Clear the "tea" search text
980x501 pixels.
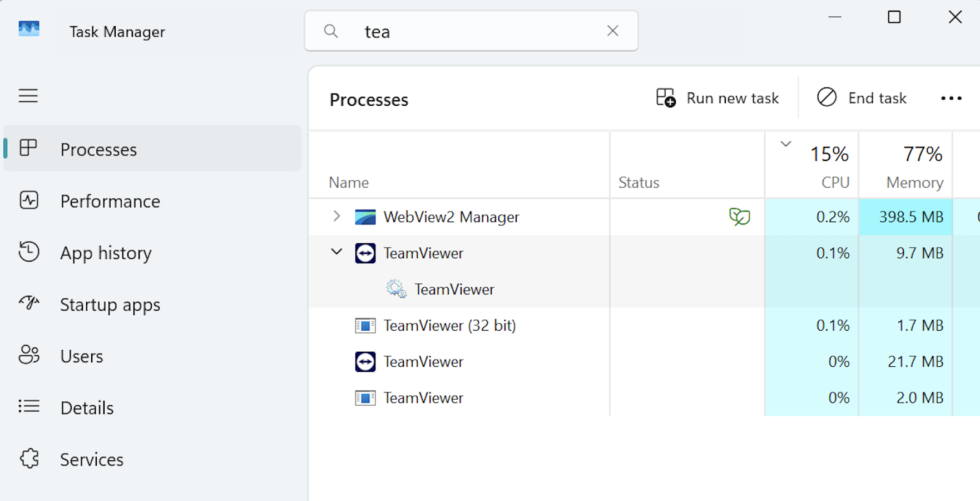[612, 31]
